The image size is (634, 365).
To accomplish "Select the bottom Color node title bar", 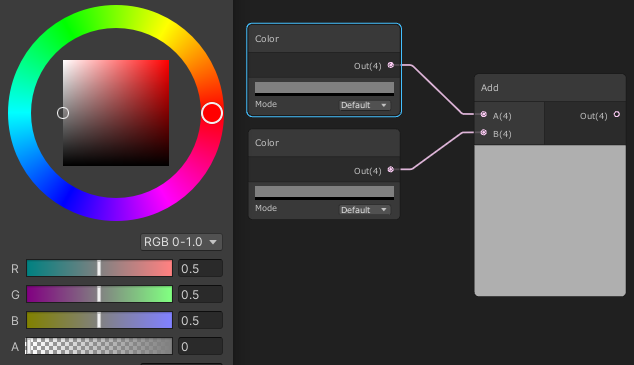I will 324,143.
